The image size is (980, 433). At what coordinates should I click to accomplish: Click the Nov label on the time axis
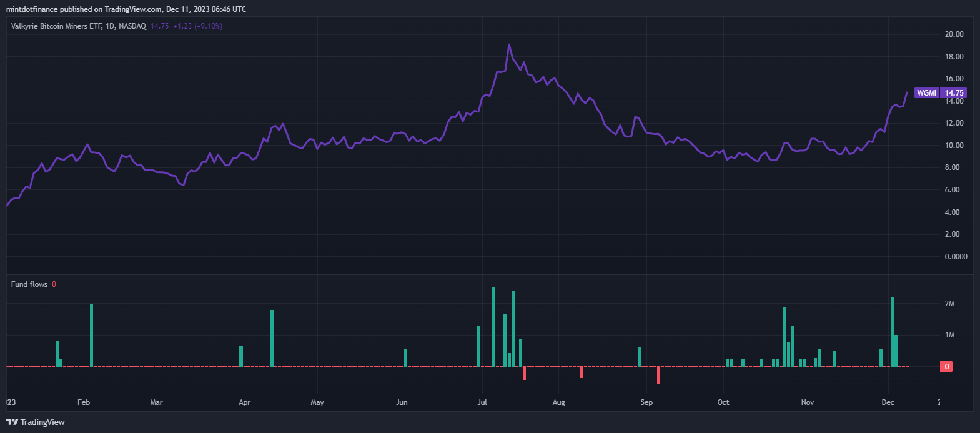coord(808,402)
